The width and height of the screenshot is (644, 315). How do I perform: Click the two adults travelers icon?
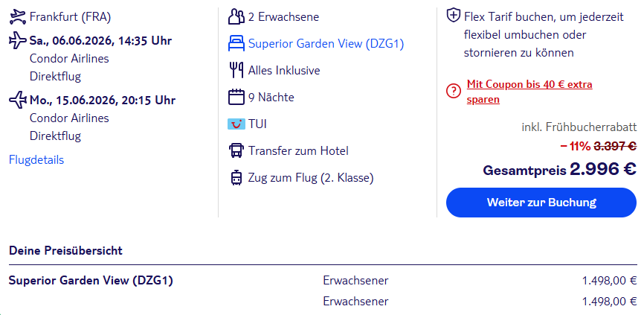(236, 16)
